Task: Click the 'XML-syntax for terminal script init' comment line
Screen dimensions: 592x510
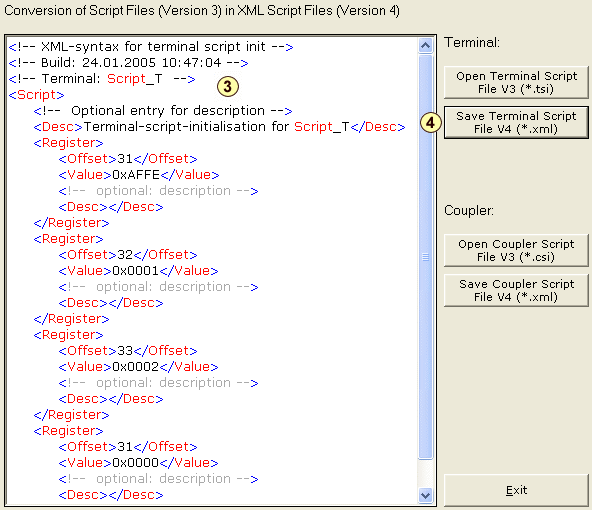Action: coord(151,47)
